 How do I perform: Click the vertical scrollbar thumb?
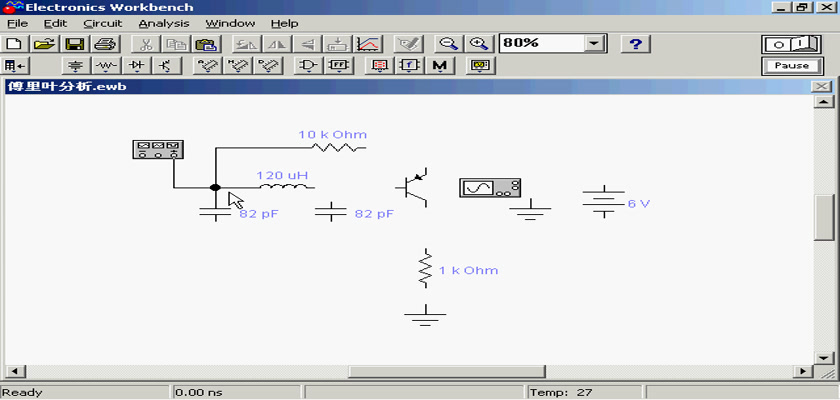pyautogui.click(x=822, y=218)
